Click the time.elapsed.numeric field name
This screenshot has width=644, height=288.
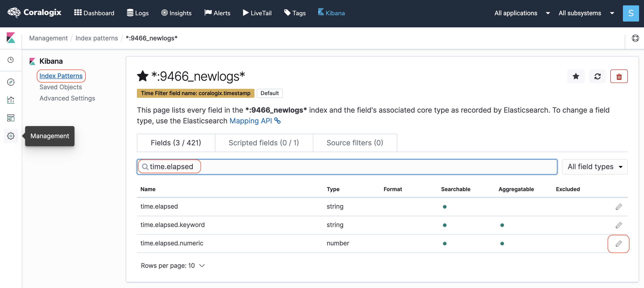pyautogui.click(x=172, y=243)
